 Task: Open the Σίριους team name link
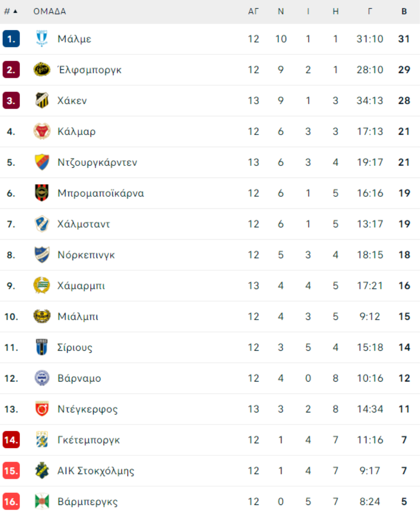click(75, 348)
